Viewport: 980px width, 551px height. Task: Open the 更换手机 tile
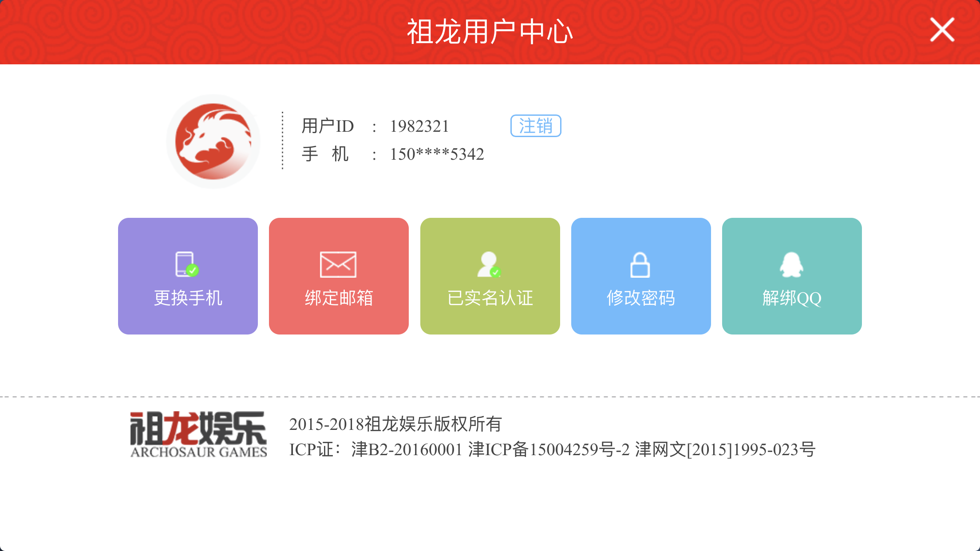pos(188,276)
